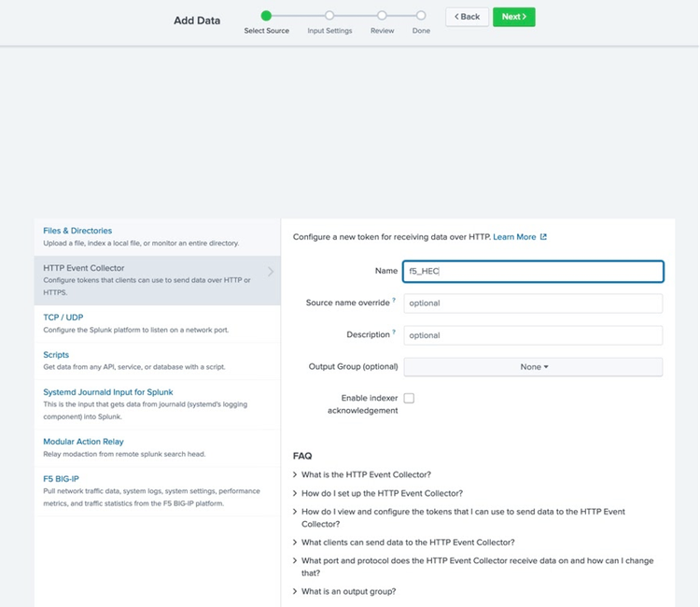Click the Source name override help icon
The width and height of the screenshot is (700, 607).
coord(394,301)
